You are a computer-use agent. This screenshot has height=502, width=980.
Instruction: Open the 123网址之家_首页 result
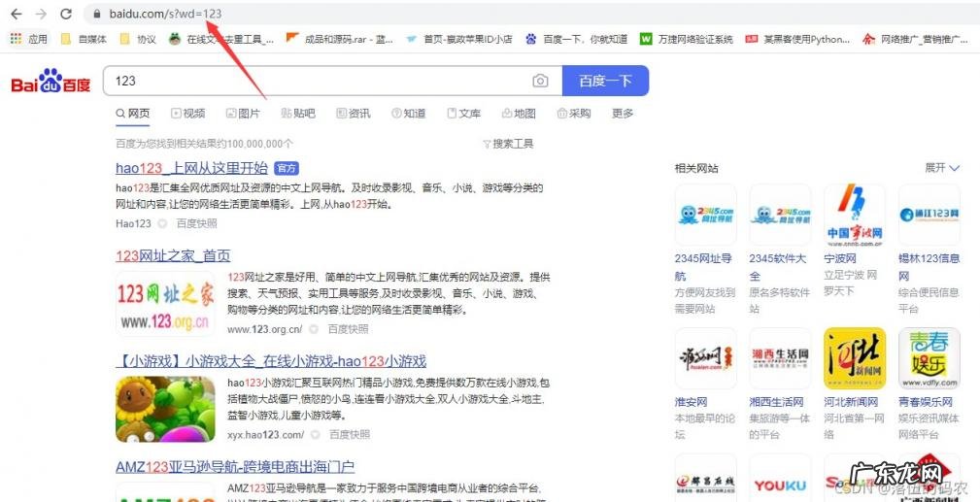(x=173, y=255)
